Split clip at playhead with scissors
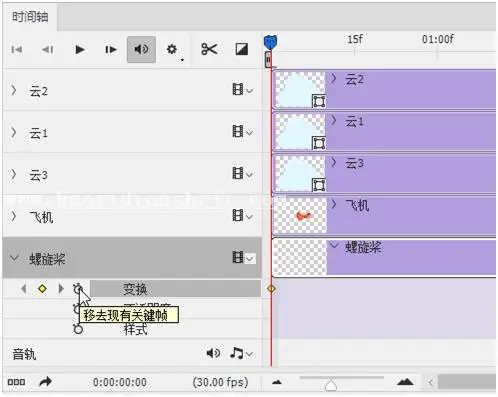 [209, 49]
